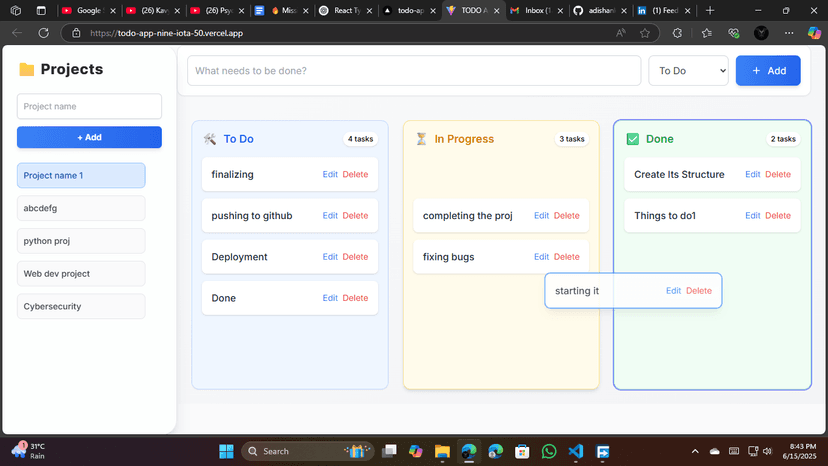Switch to the todo-ap Vercel tab
Viewport: 828px width, 466px height.
point(411,10)
